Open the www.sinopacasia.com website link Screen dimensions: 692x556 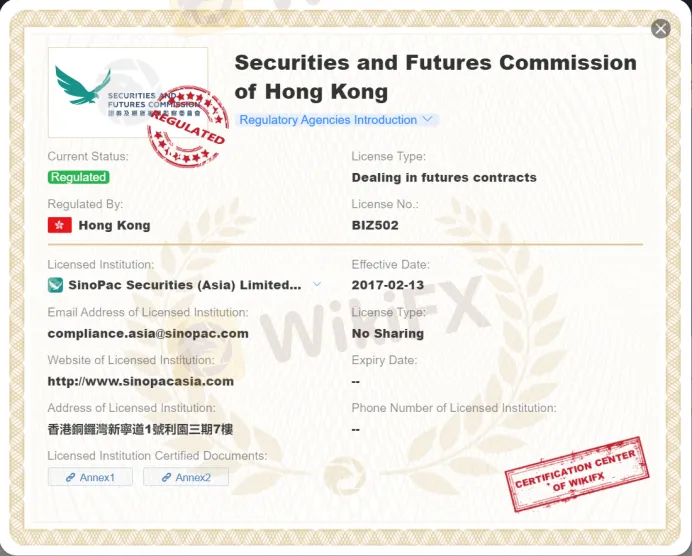(141, 381)
